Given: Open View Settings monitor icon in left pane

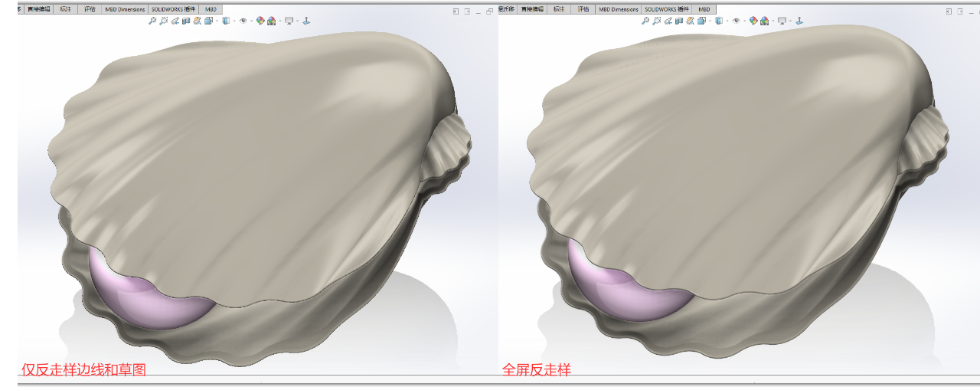Looking at the screenshot, I should click(289, 21).
